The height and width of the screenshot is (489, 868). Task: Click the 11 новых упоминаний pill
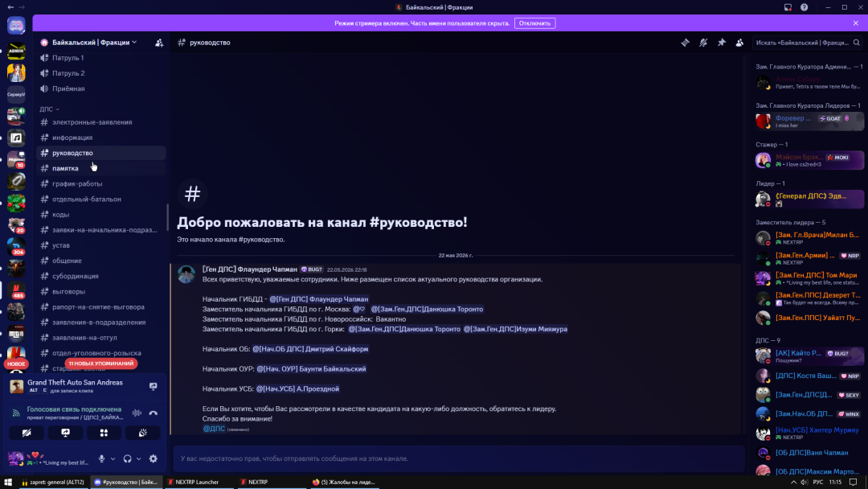(101, 364)
